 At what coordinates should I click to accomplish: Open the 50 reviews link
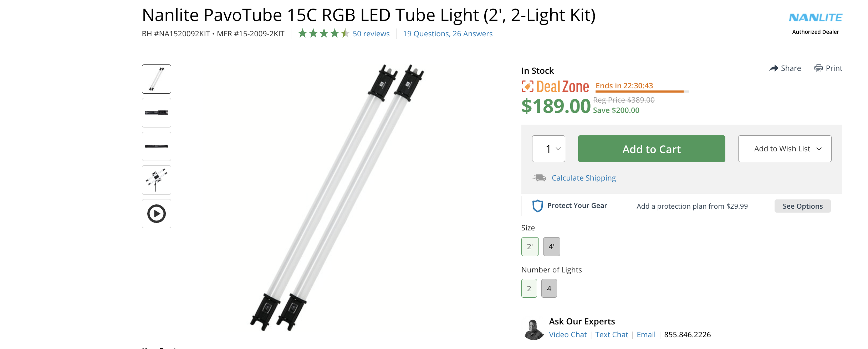coord(371,34)
